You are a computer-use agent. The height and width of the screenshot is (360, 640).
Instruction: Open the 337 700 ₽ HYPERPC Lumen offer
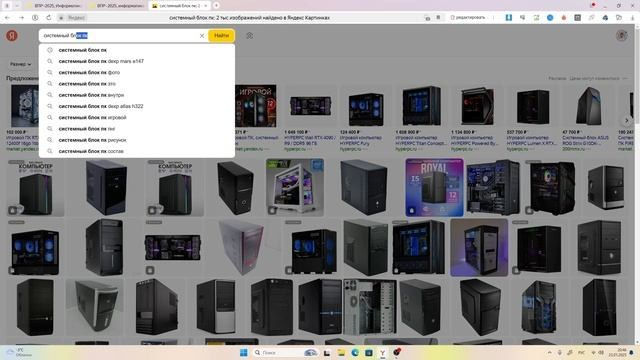point(532,118)
